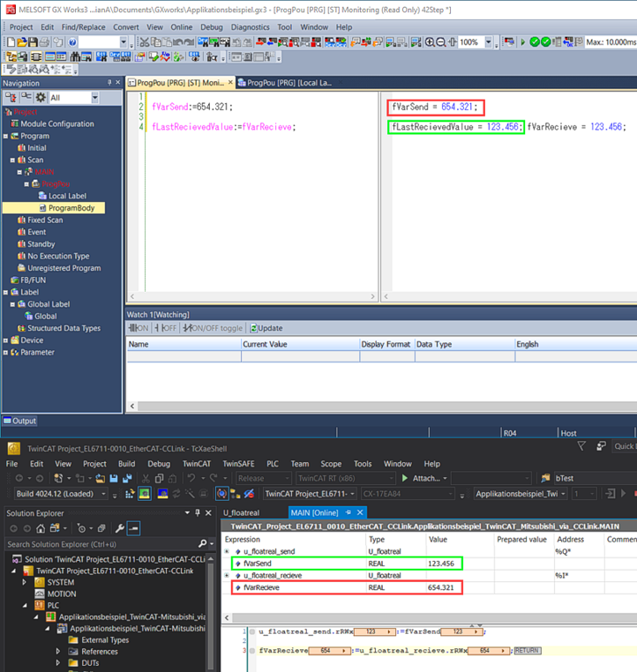Screen dimensions: 637x672
Task: Expand u_floatreal_send row in the watch table
Action: [227, 551]
